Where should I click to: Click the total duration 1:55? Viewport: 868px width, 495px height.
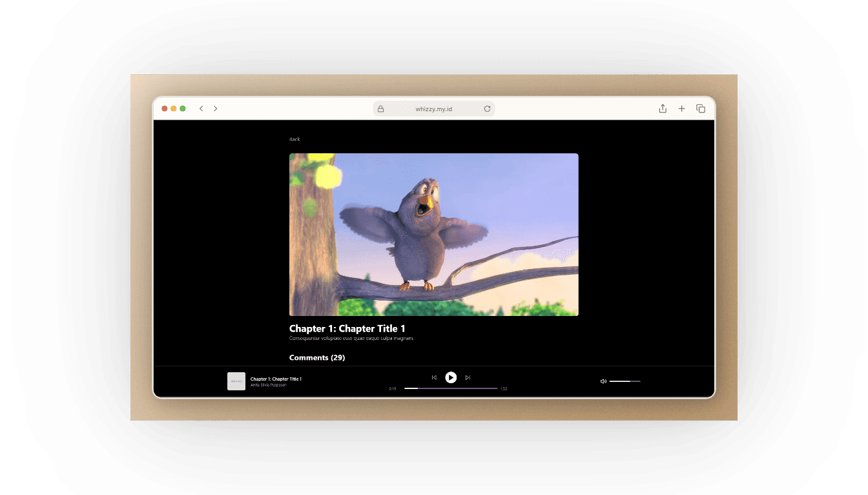(x=504, y=389)
